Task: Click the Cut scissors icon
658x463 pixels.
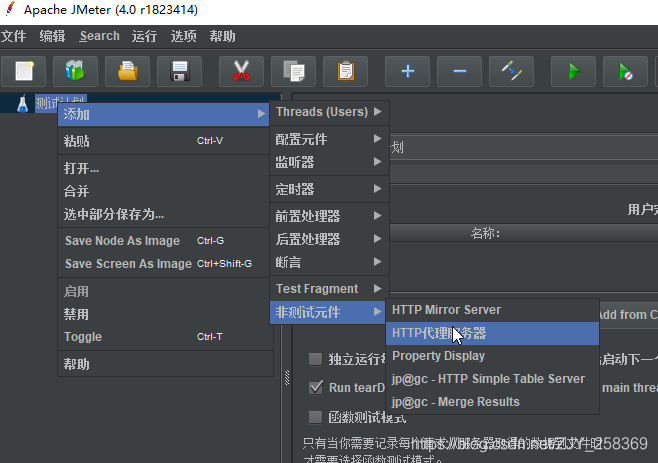Action: pyautogui.click(x=241, y=71)
